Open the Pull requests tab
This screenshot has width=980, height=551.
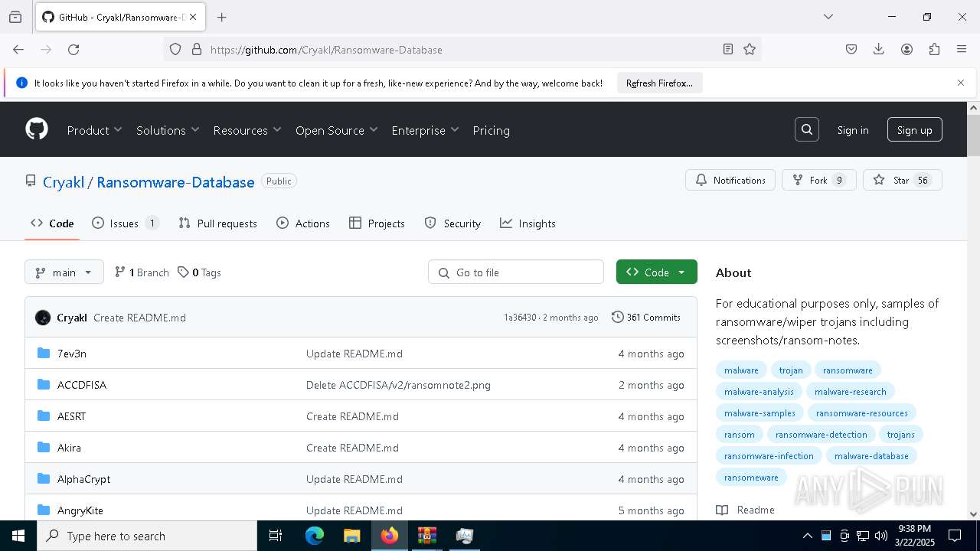click(217, 223)
